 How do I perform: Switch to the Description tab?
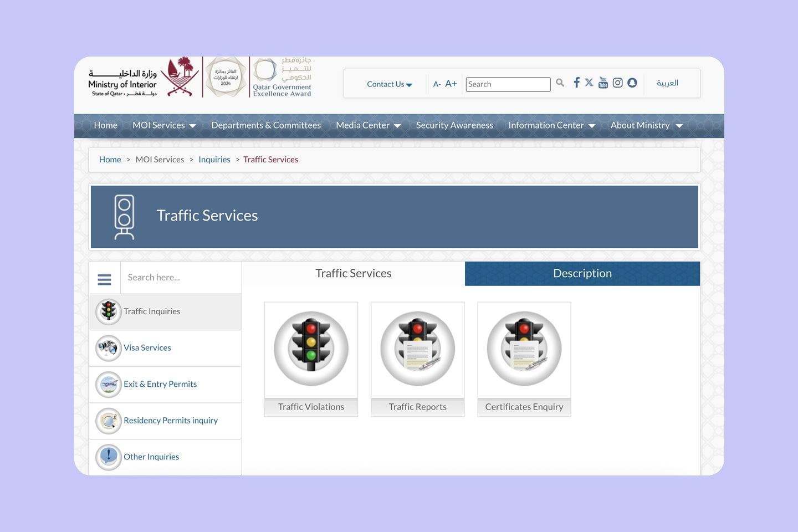pos(582,273)
